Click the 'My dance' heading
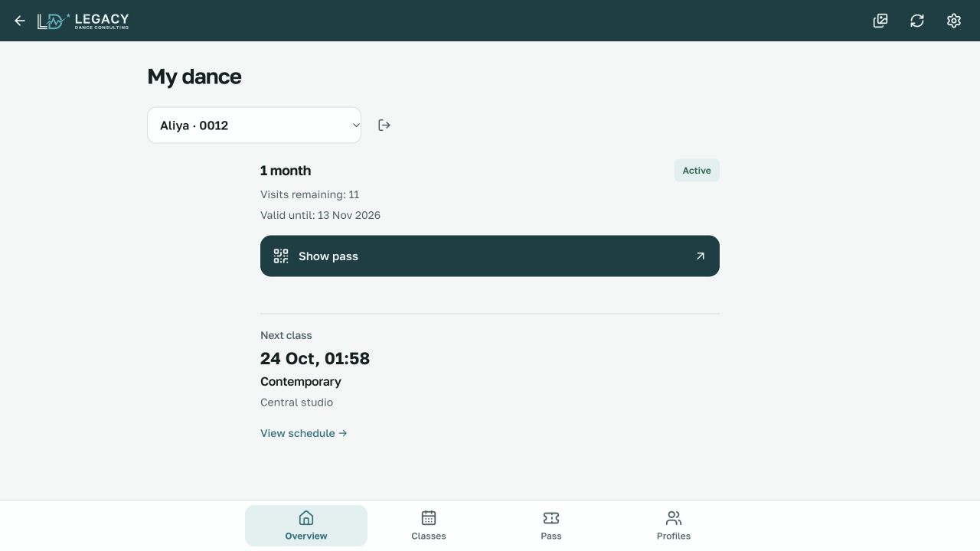This screenshot has height=551, width=980. point(194,77)
